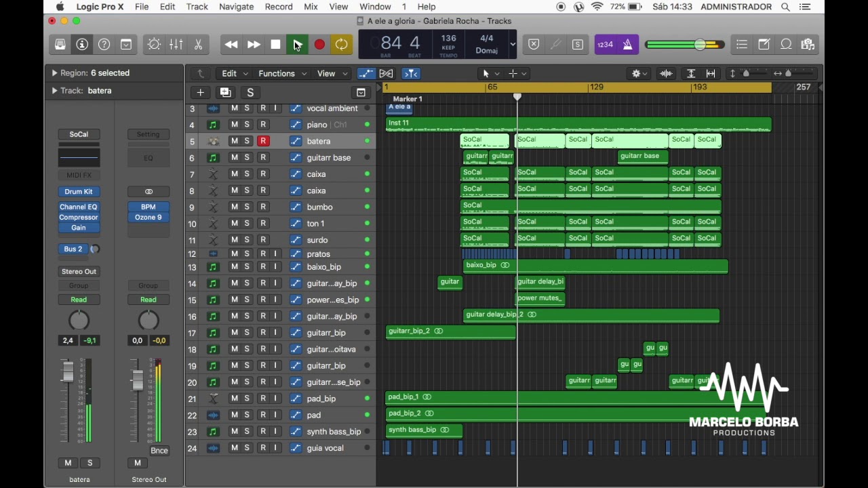
Task: Open the tracks settings gear menu
Action: 639,73
